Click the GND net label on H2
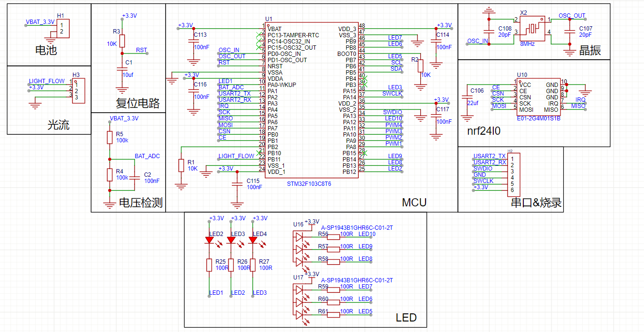The height and width of the screenshot is (332, 644). click(480, 175)
